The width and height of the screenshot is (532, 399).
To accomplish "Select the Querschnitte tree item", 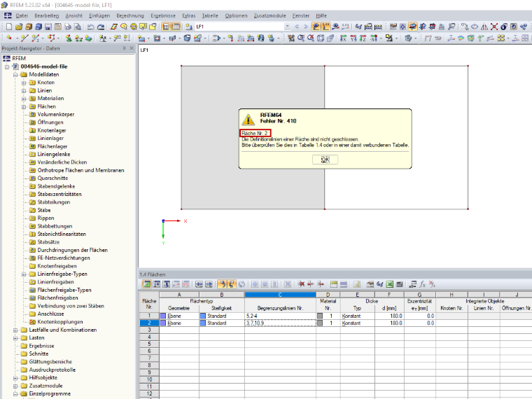I will tap(52, 178).
